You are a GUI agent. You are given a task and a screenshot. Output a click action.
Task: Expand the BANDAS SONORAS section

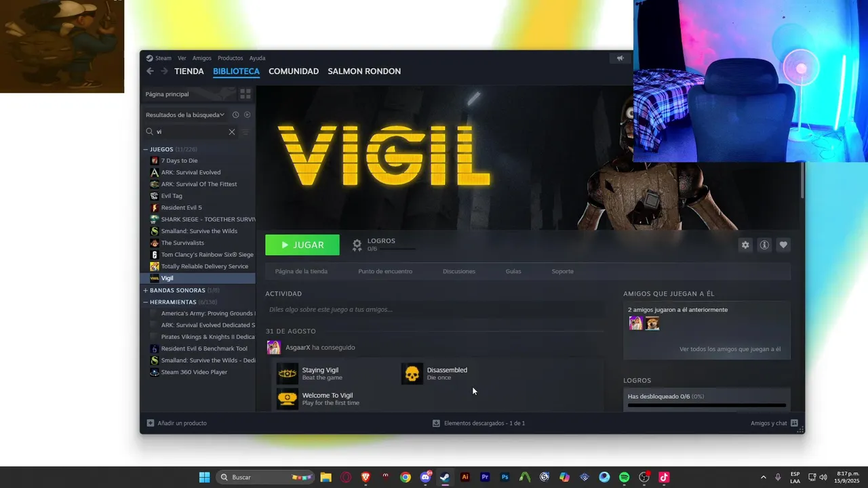(x=145, y=290)
